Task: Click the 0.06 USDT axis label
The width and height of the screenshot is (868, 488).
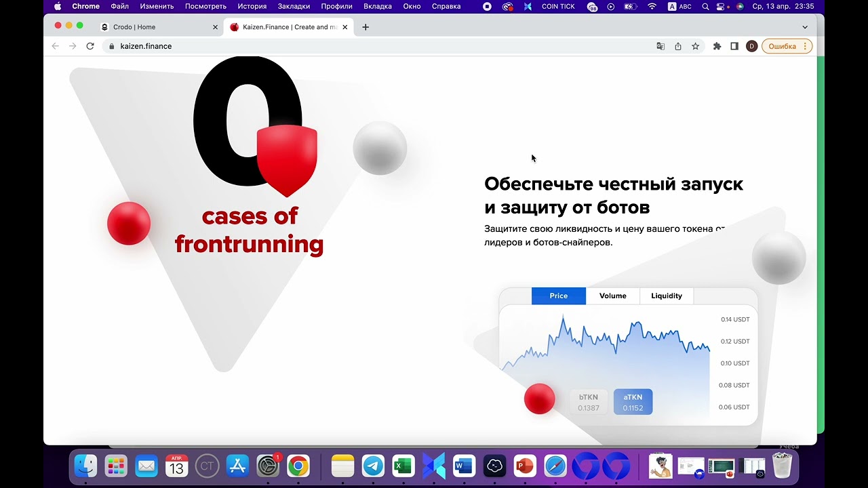Action: click(735, 407)
